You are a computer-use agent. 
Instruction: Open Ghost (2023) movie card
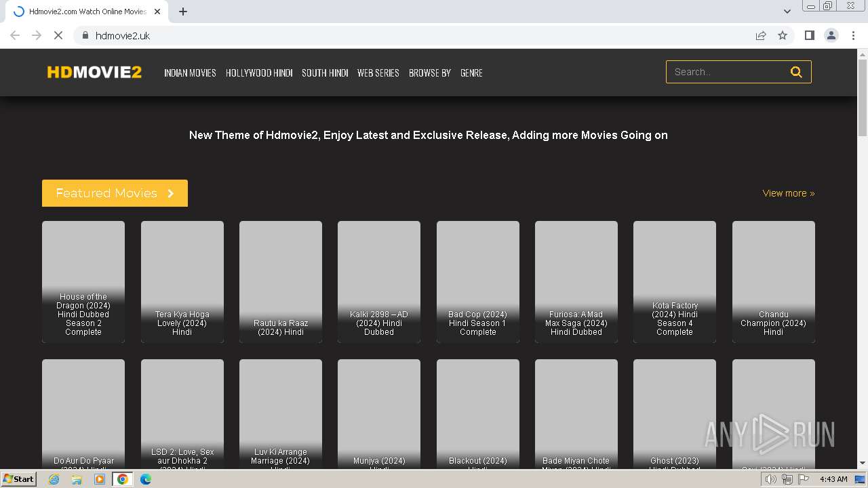pos(675,413)
